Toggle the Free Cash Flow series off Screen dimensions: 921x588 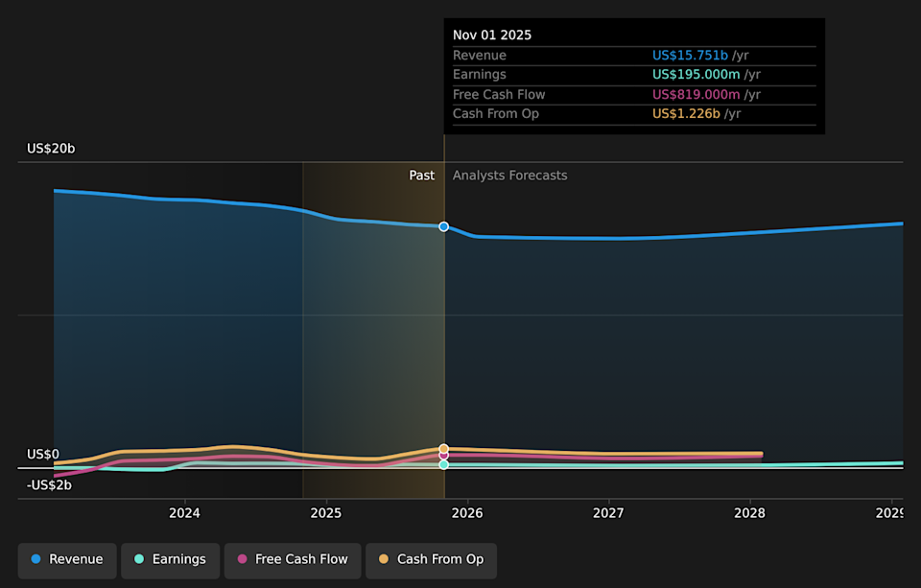(x=292, y=559)
